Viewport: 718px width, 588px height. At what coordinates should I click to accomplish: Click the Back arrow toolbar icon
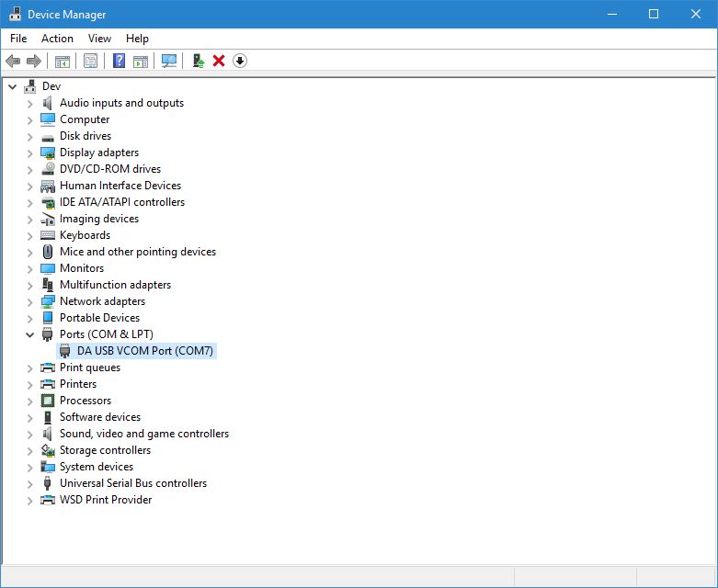click(13, 61)
